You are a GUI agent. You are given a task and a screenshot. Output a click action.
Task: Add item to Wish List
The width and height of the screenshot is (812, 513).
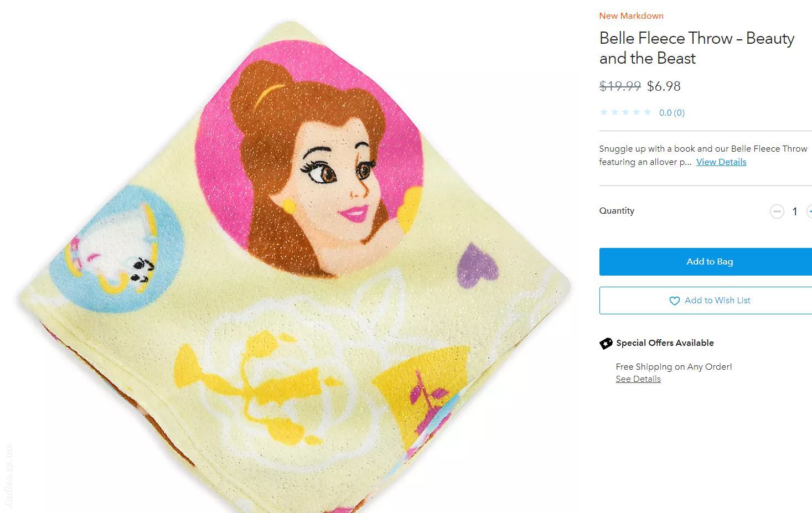[x=706, y=300]
